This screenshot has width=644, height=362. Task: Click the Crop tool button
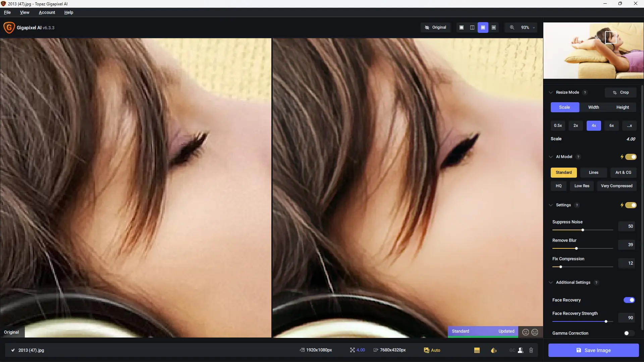click(621, 93)
